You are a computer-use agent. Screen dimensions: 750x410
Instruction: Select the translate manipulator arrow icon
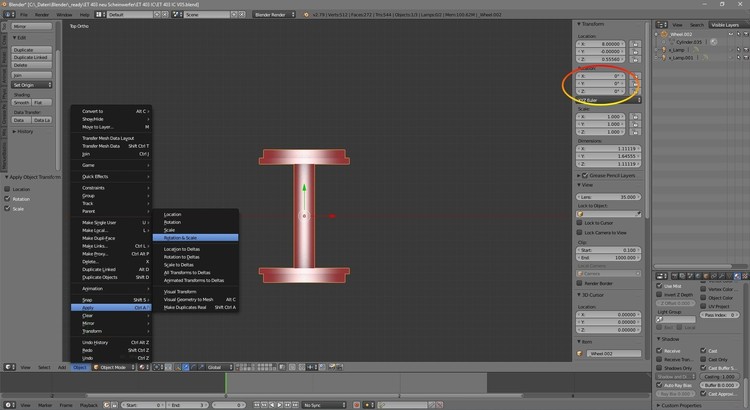click(186, 367)
